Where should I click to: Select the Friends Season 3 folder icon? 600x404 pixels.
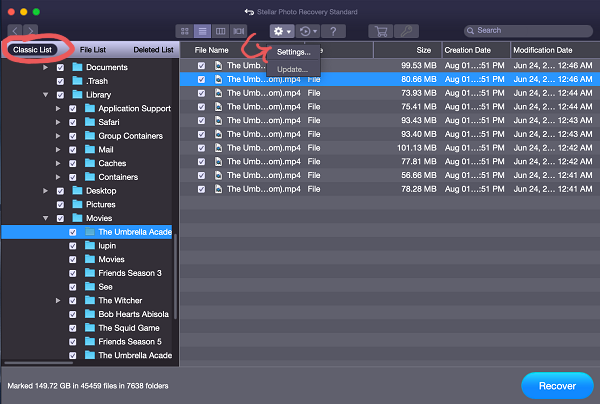(90, 273)
